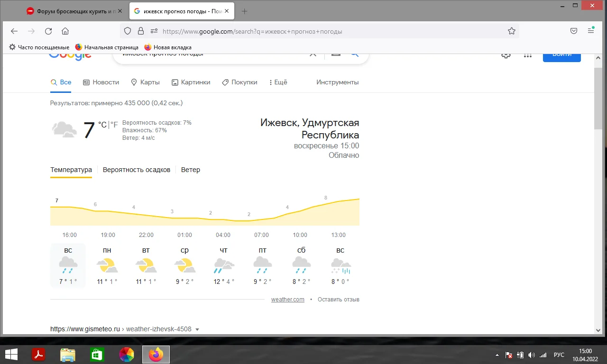Image resolution: width=607 pixels, height=364 pixels.
Task: Select the Температура chart tab
Action: coord(71,170)
